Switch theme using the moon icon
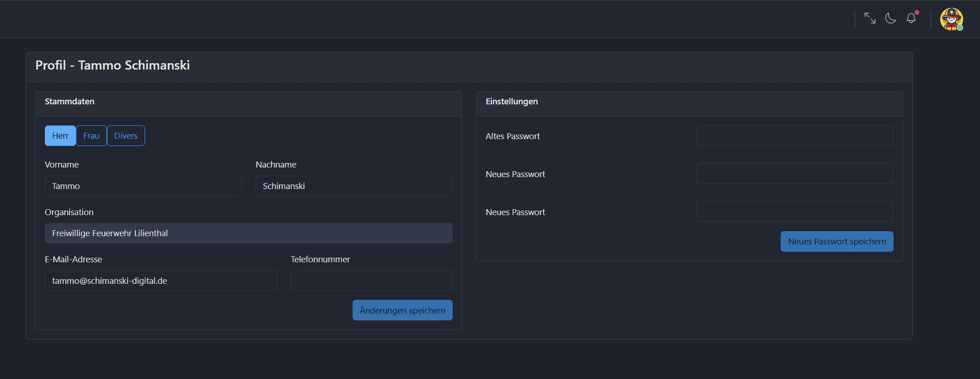Screen dimensions: 980x379 [x=890, y=18]
